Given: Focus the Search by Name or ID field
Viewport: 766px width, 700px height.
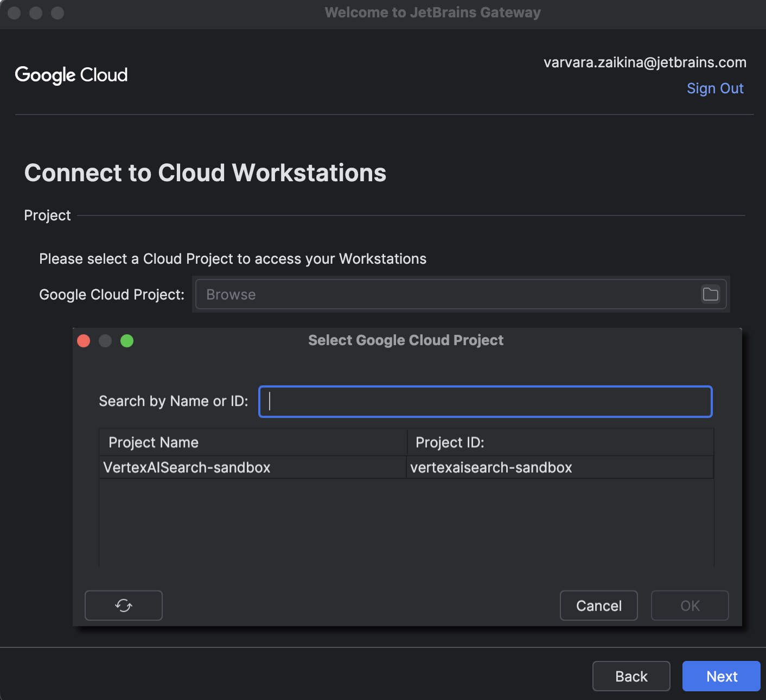Looking at the screenshot, I should pyautogui.click(x=484, y=402).
